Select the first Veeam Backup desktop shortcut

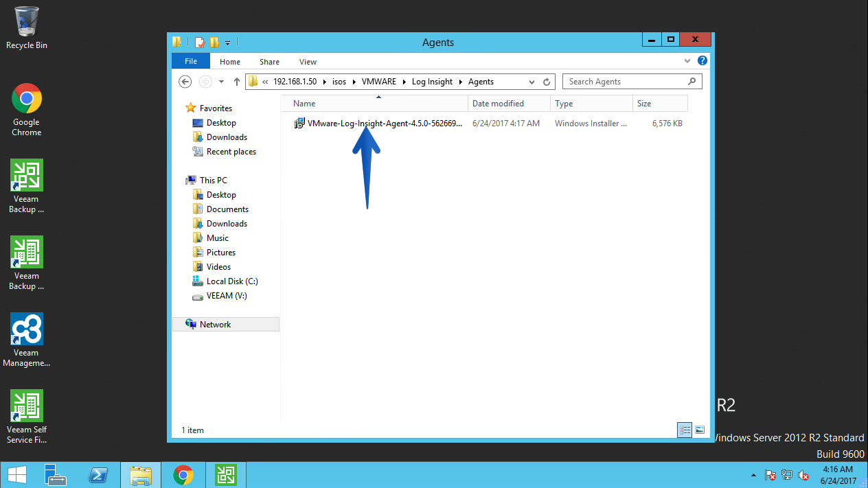(27, 187)
